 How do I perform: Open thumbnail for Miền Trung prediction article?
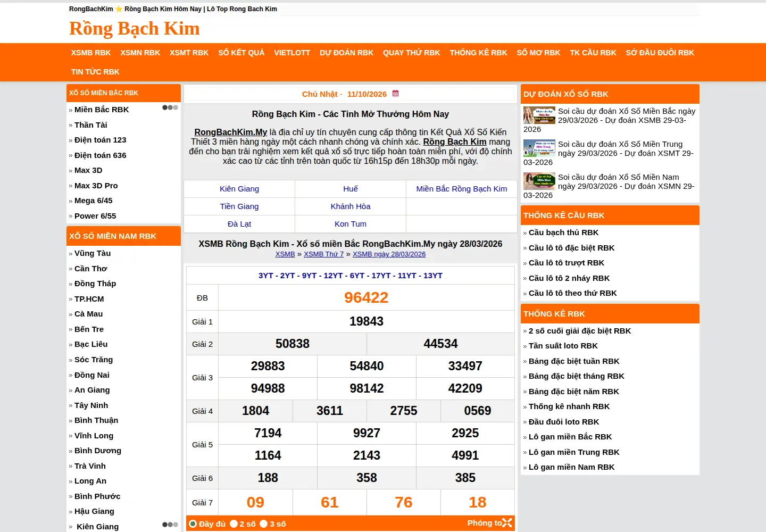[x=539, y=148]
